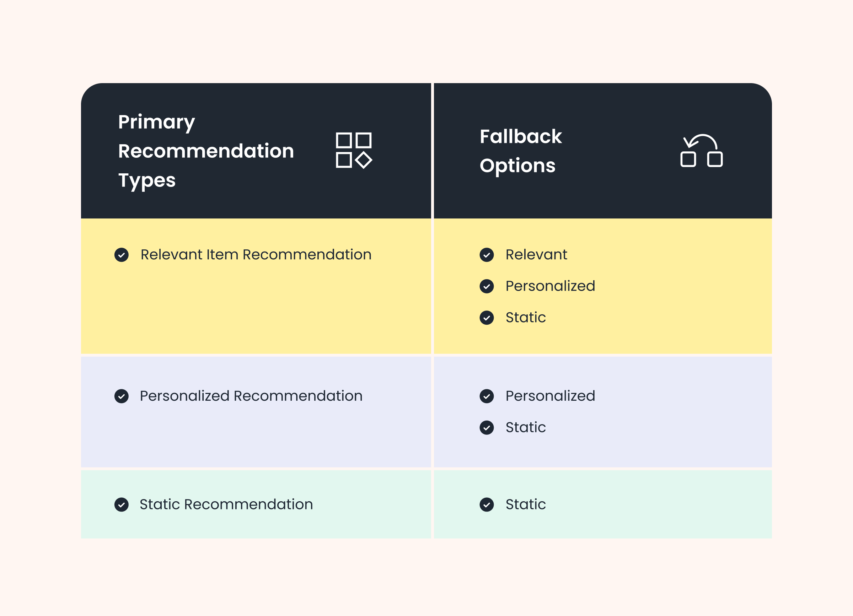Click the checkmark beside Personalized in the yellow row
The image size is (853, 616).
[x=487, y=286]
